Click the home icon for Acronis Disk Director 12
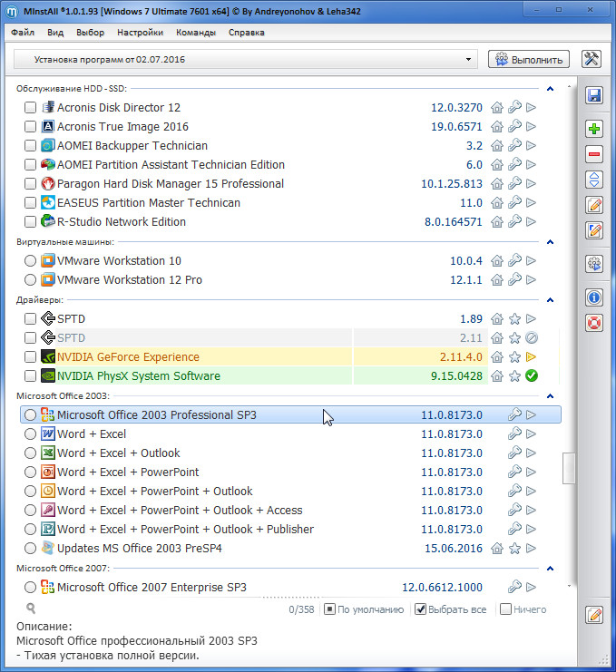Viewport: 616px width, 672px height. [497, 107]
